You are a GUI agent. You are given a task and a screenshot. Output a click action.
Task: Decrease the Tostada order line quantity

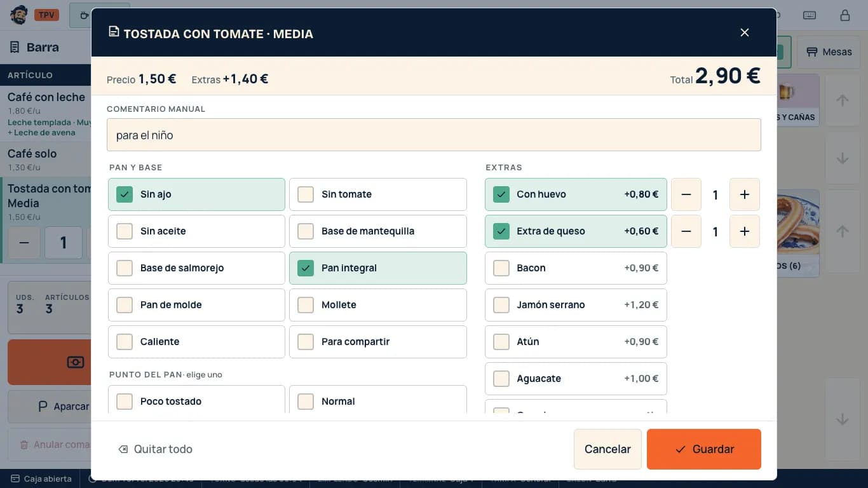[24, 243]
